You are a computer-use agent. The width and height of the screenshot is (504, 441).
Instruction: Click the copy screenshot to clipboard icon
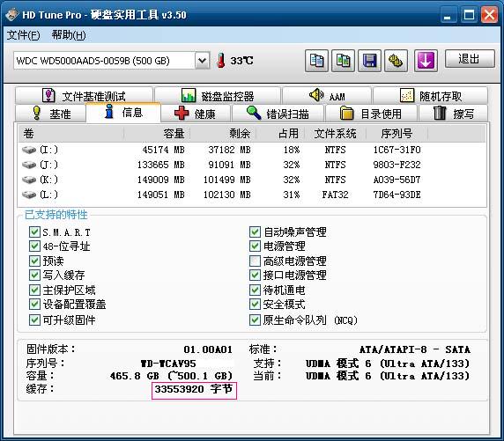pos(343,61)
